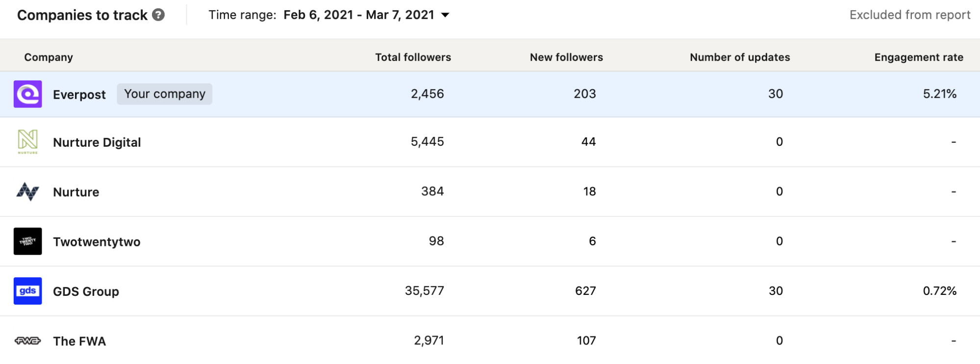The image size is (980, 364).
Task: Open The FWA company link
Action: (x=79, y=341)
